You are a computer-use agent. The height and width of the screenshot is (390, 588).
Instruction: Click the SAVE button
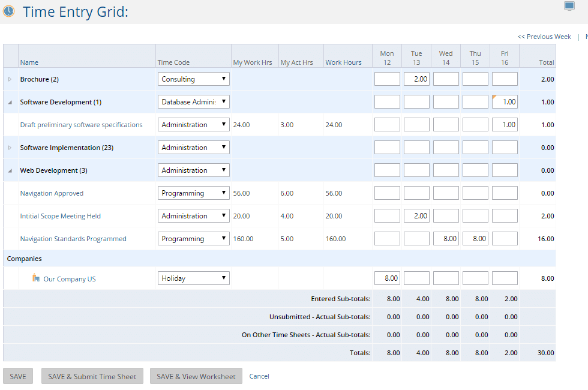(x=17, y=376)
